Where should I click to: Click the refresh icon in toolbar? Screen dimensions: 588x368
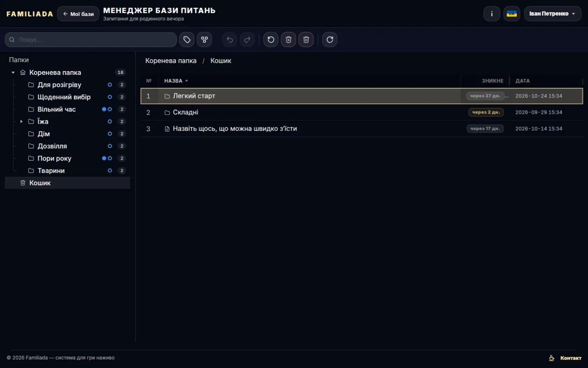tap(330, 40)
